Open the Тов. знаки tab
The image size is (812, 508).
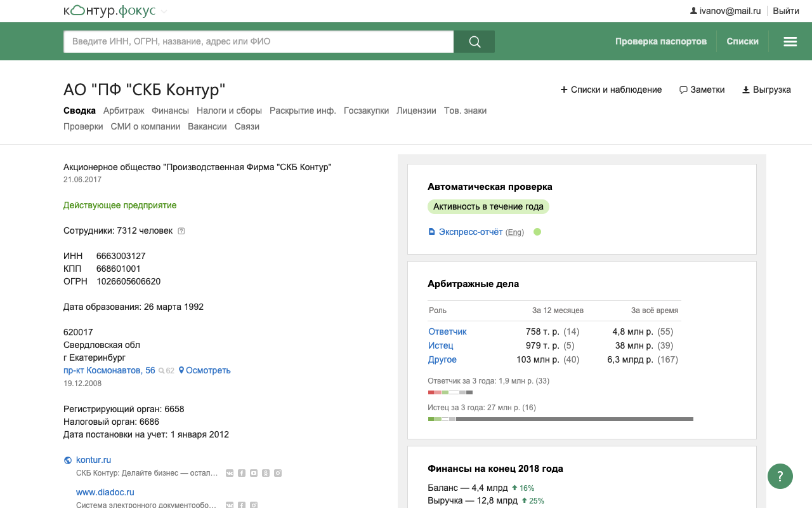pyautogui.click(x=465, y=110)
